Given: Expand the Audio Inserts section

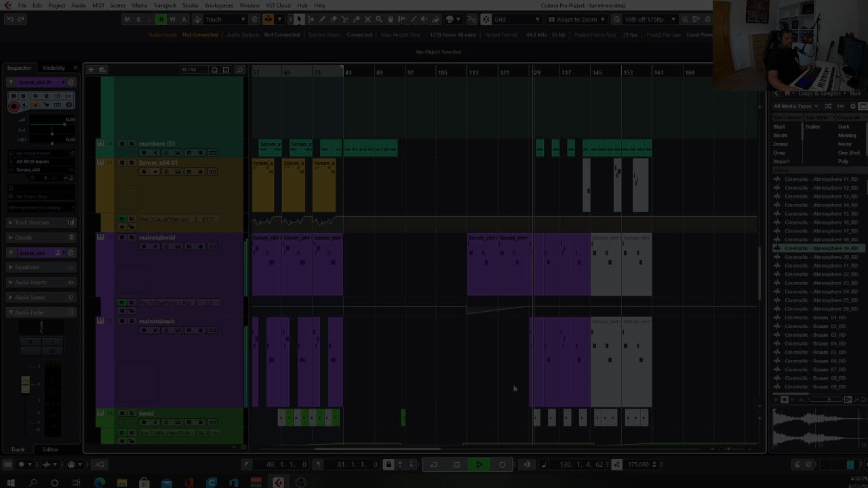Looking at the screenshot, I should pyautogui.click(x=41, y=282).
